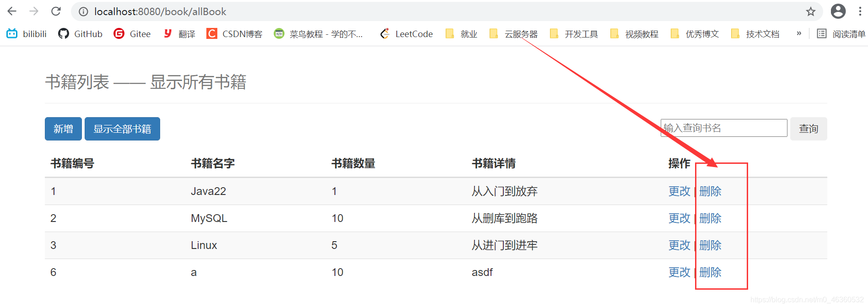This screenshot has height=308, width=868.
Task: Click 更改 for MySQL row
Action: (679, 218)
